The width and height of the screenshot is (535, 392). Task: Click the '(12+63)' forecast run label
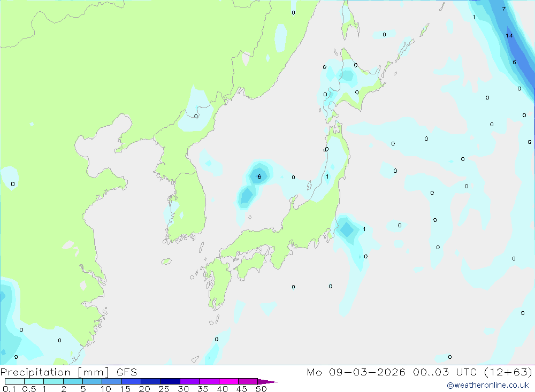tap(508, 372)
